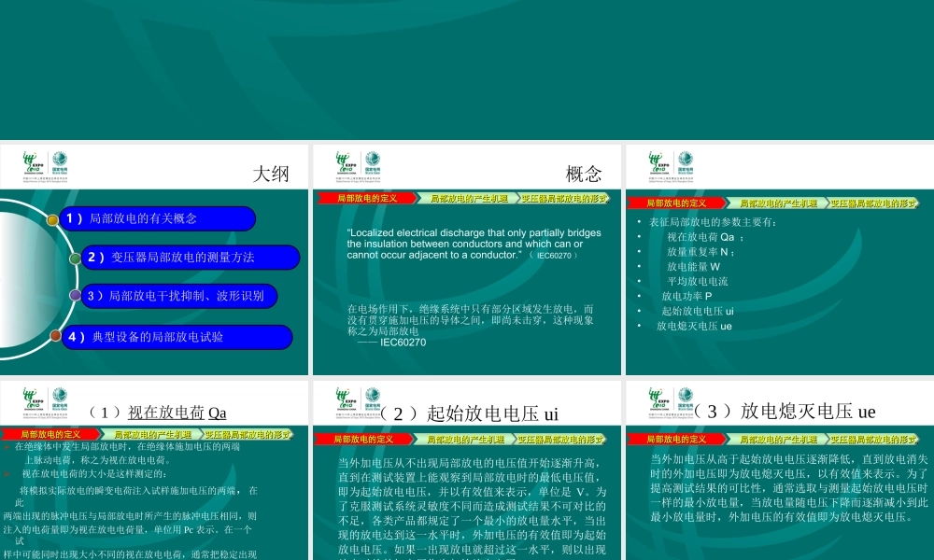
Task: Select the 大纲 slide thumbnail
Action: pyautogui.click(x=155, y=259)
